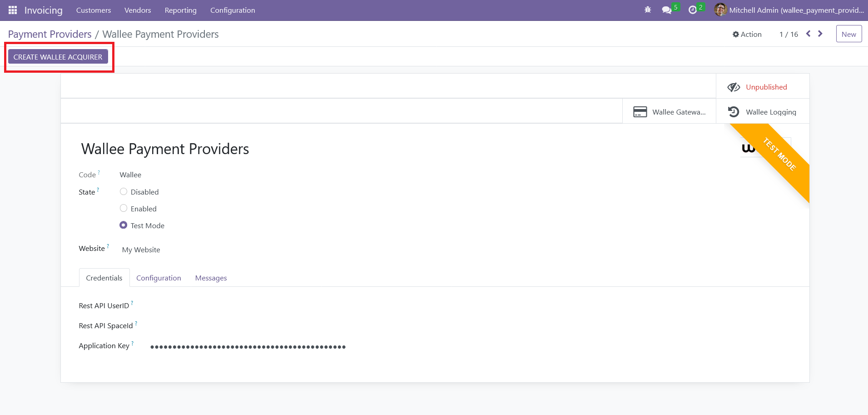Select the Test Mode radio
This screenshot has width=868, height=415.
pyautogui.click(x=124, y=225)
